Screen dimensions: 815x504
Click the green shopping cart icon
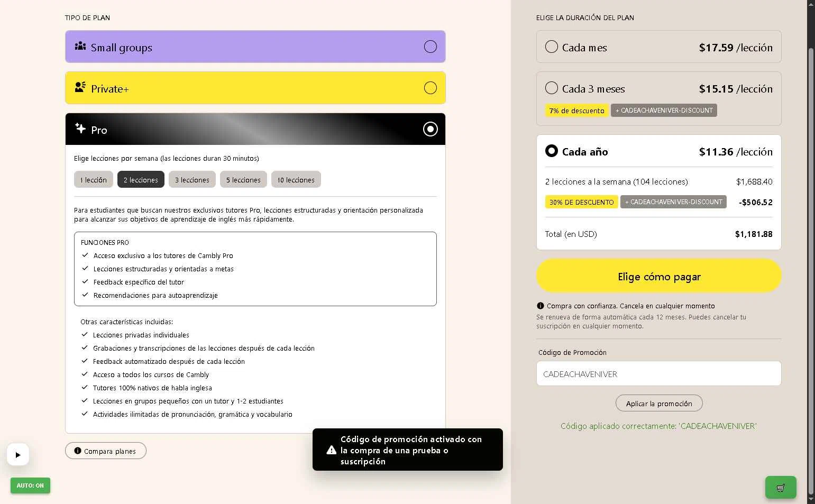click(x=781, y=488)
